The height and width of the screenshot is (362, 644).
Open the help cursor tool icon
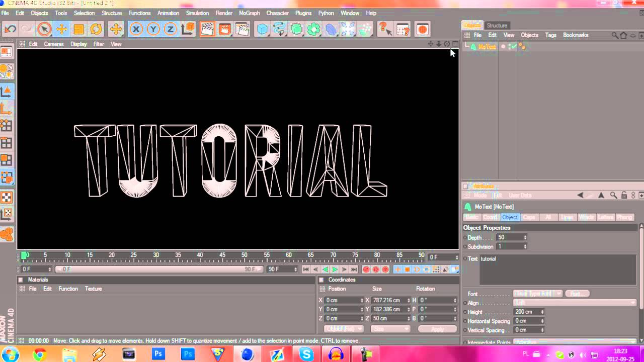coord(385,29)
